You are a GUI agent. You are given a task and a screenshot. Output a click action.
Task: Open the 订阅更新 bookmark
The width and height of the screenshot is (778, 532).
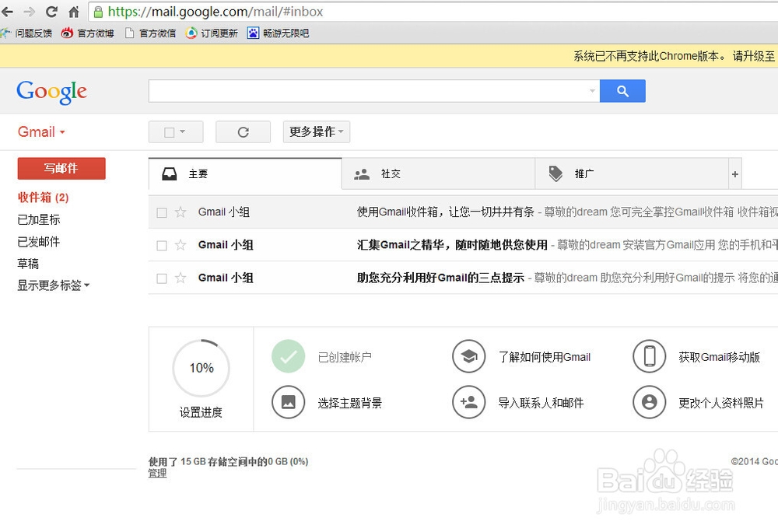click(212, 33)
